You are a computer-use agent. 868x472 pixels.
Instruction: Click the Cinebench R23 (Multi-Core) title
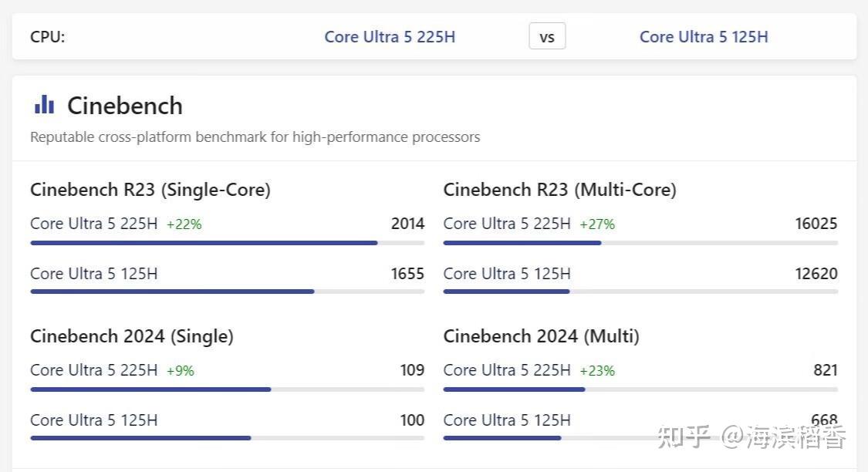point(559,190)
